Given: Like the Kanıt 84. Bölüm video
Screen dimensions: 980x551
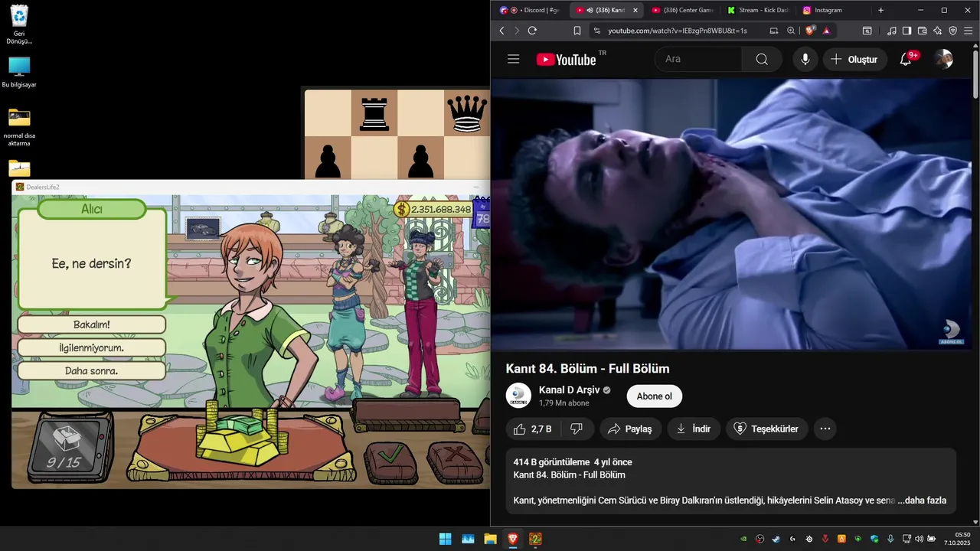Looking at the screenshot, I should click(x=532, y=429).
